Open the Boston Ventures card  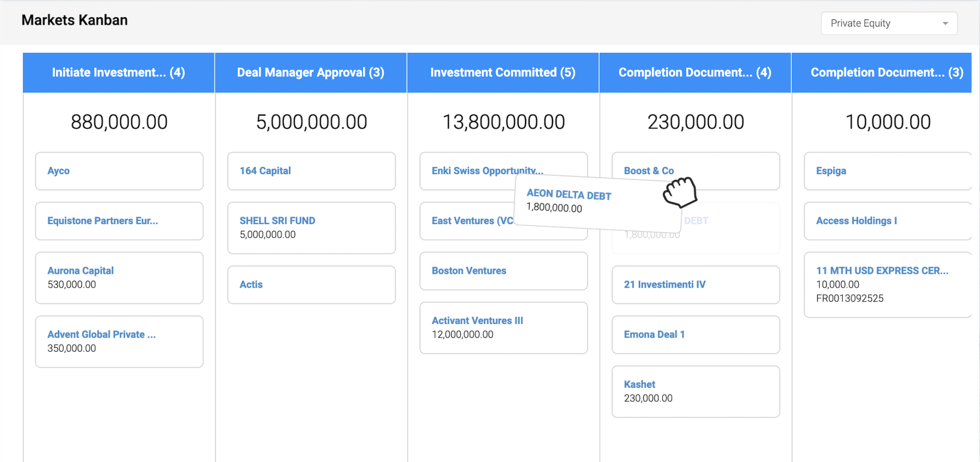(x=504, y=271)
